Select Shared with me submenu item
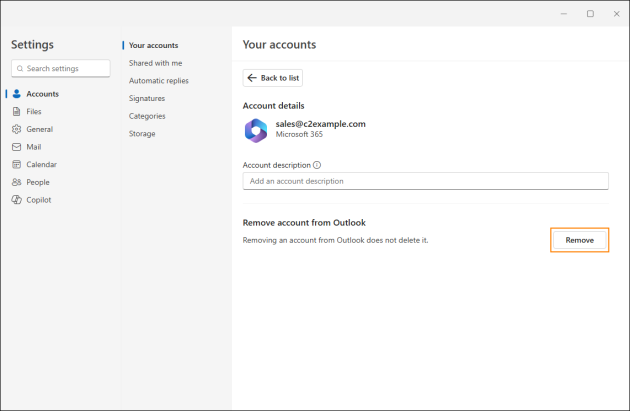This screenshot has height=411, width=630. click(x=155, y=63)
